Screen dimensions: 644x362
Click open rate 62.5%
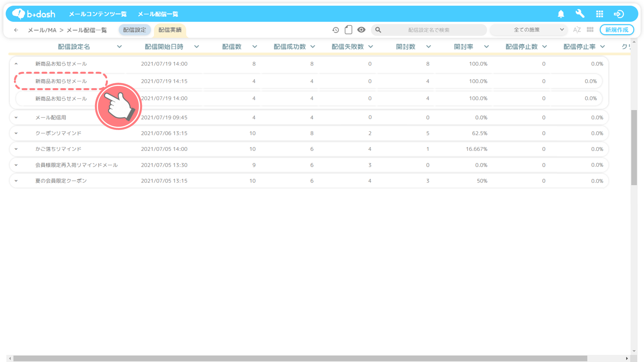(479, 133)
